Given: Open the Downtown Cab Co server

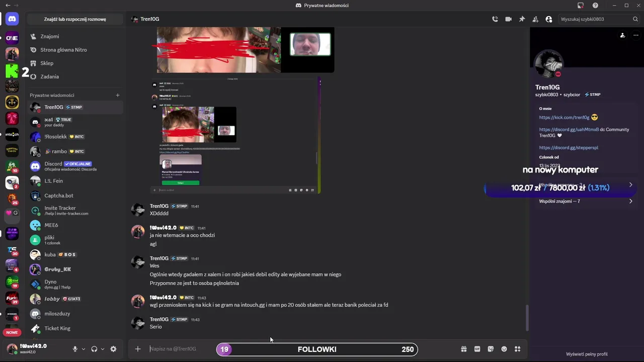Looking at the screenshot, I should [12, 151].
